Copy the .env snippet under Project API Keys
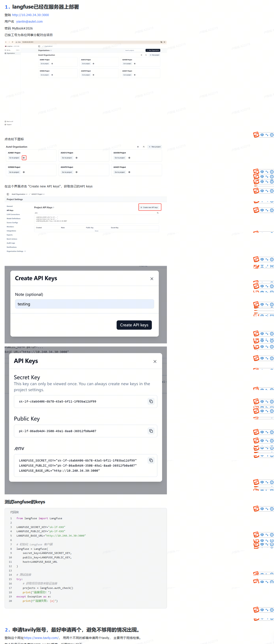 tap(158, 213)
